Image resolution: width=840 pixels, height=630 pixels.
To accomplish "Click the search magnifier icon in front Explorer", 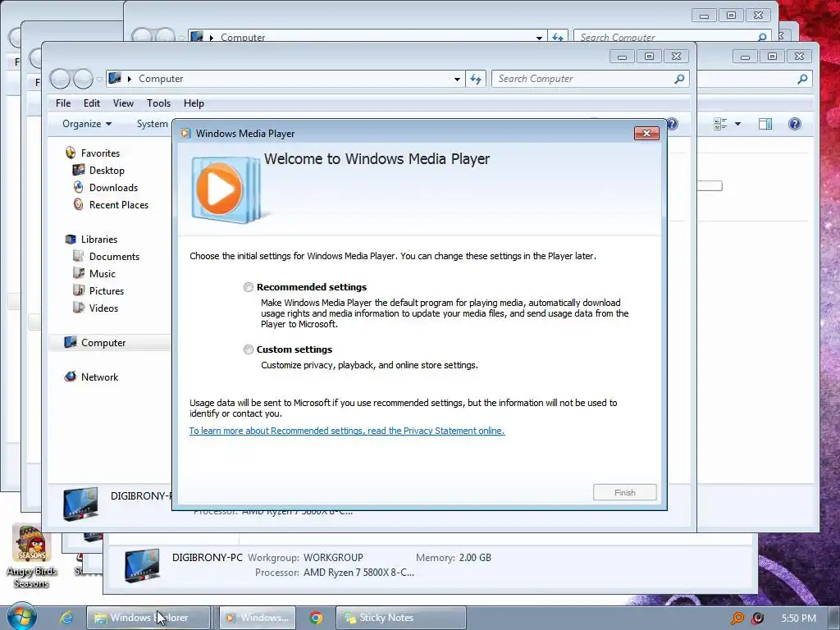I will point(679,79).
